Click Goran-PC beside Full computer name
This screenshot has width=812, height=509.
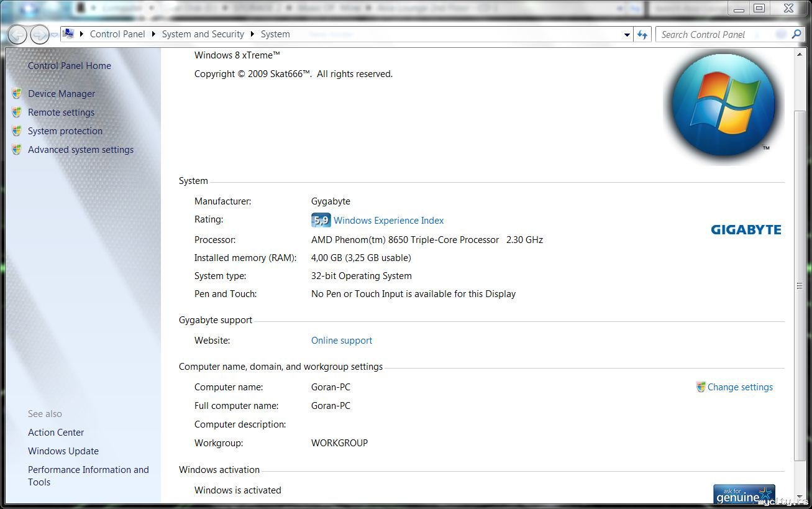click(331, 406)
